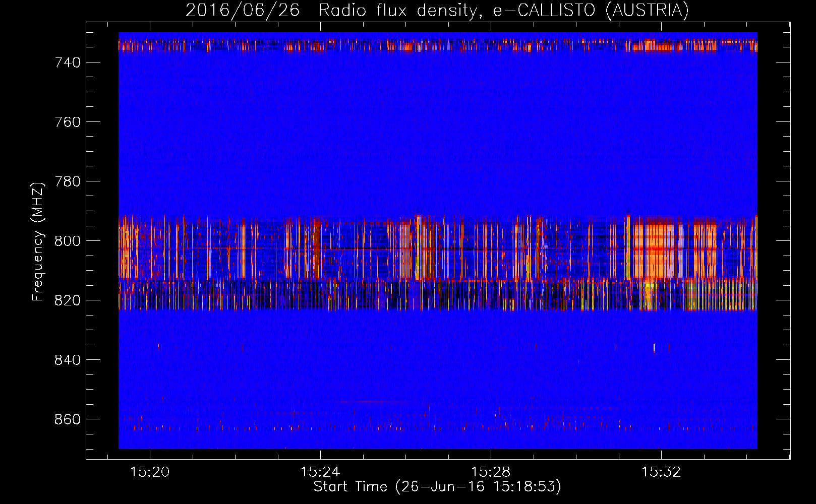The image size is (816, 504).
Task: Click the 15:32 time tick label
Action: pos(661,472)
